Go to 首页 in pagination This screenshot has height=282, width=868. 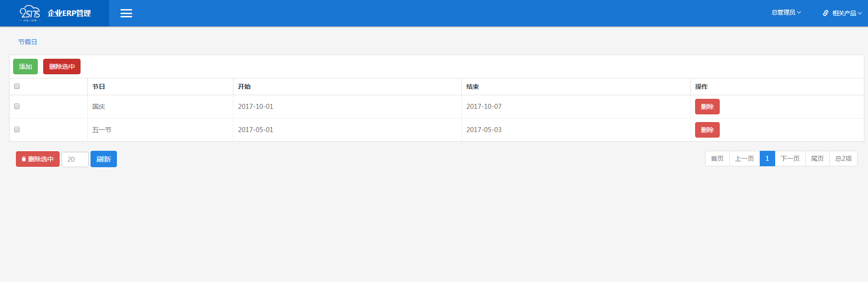pyautogui.click(x=717, y=159)
